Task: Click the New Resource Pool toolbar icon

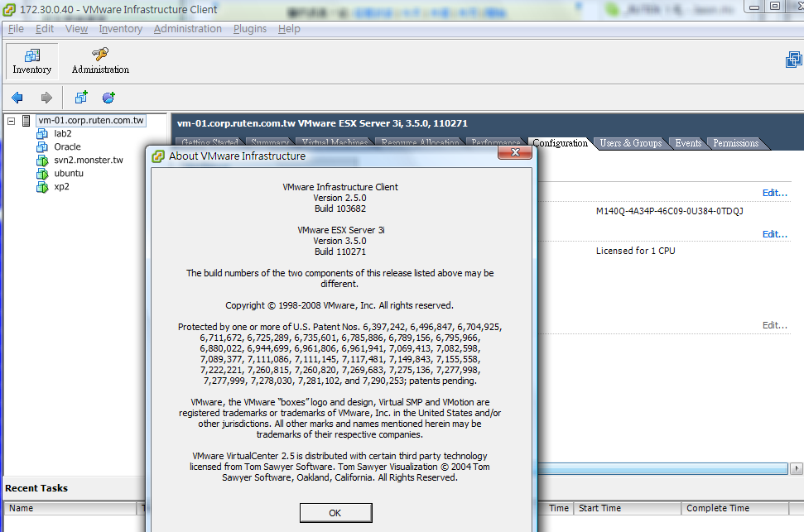Action: [x=108, y=98]
